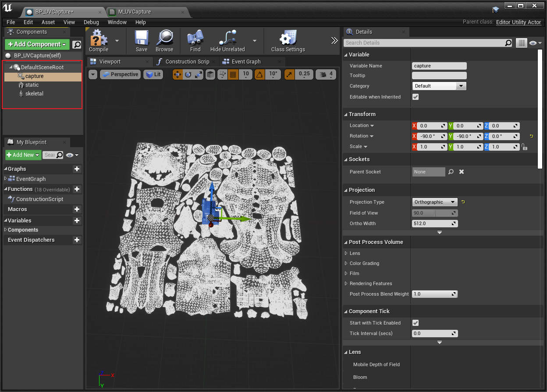This screenshot has height=392, width=547.
Task: Click the Find binoculars icon
Action: (x=195, y=39)
